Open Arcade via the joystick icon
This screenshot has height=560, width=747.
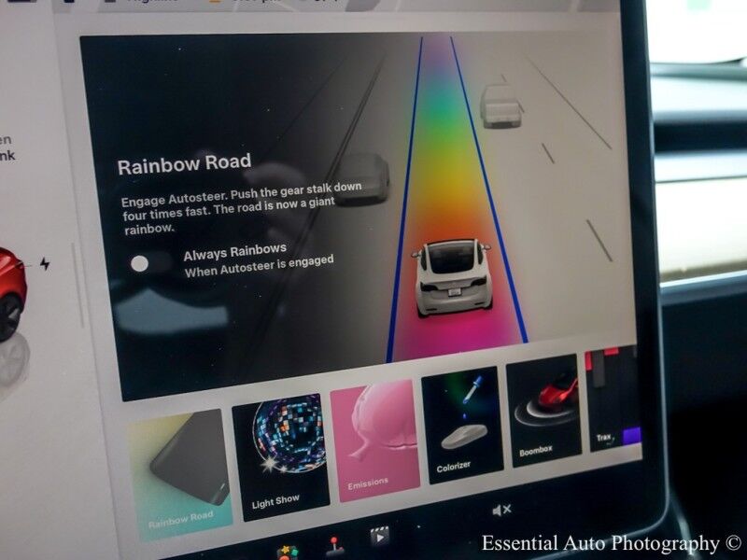coord(334,545)
